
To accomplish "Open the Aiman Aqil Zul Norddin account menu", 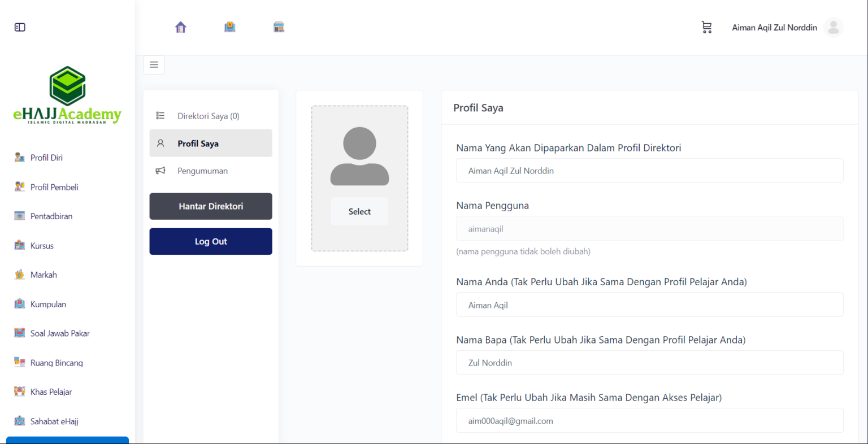I will (774, 27).
